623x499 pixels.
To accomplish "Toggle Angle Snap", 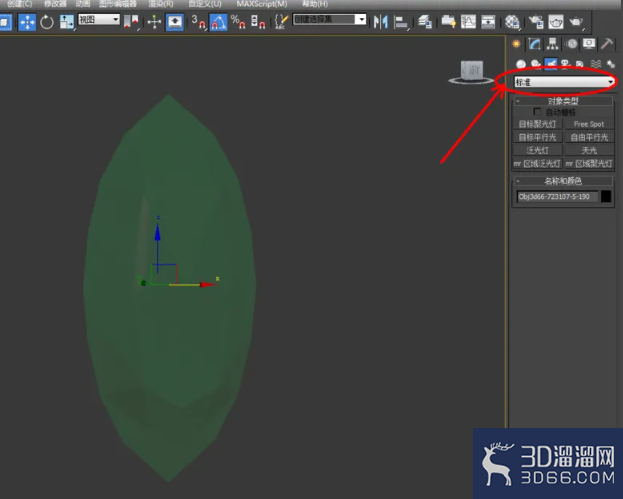I will [218, 22].
